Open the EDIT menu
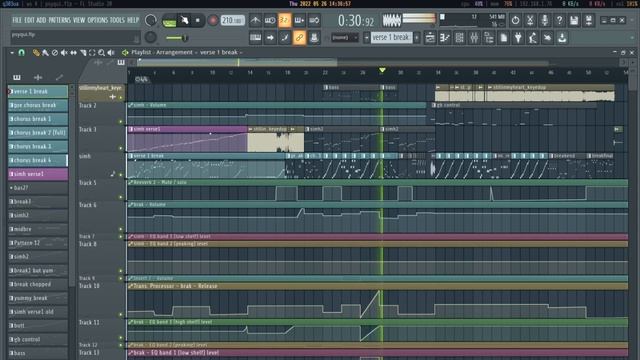640x360 pixels. click(29, 20)
